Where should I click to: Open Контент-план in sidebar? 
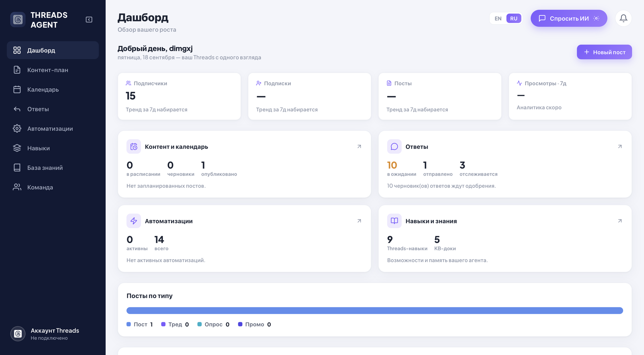point(53,70)
